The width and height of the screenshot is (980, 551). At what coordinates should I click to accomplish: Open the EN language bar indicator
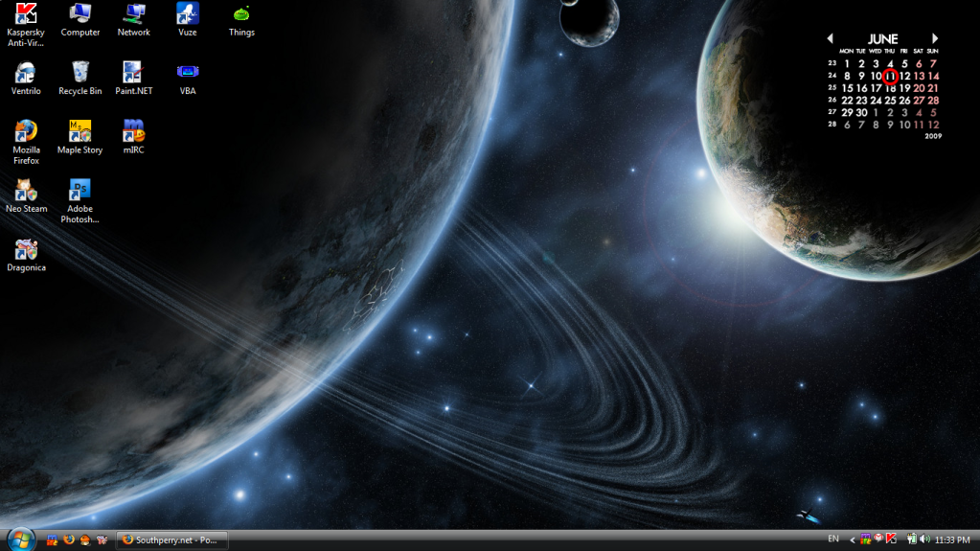(x=833, y=539)
